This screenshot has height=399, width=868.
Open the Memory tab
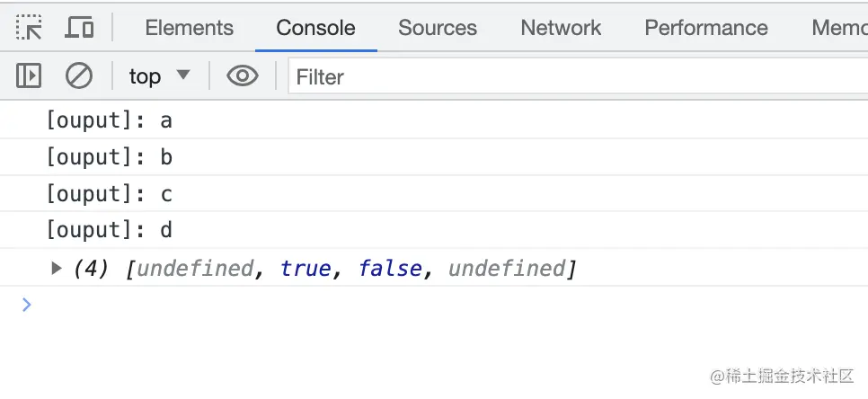coord(838,28)
